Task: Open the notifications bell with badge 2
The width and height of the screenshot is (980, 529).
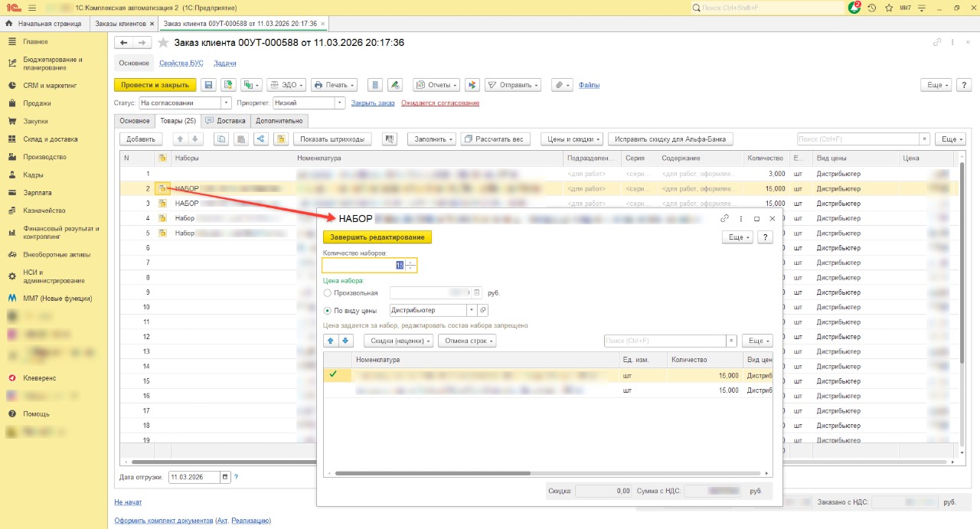Action: click(x=855, y=7)
